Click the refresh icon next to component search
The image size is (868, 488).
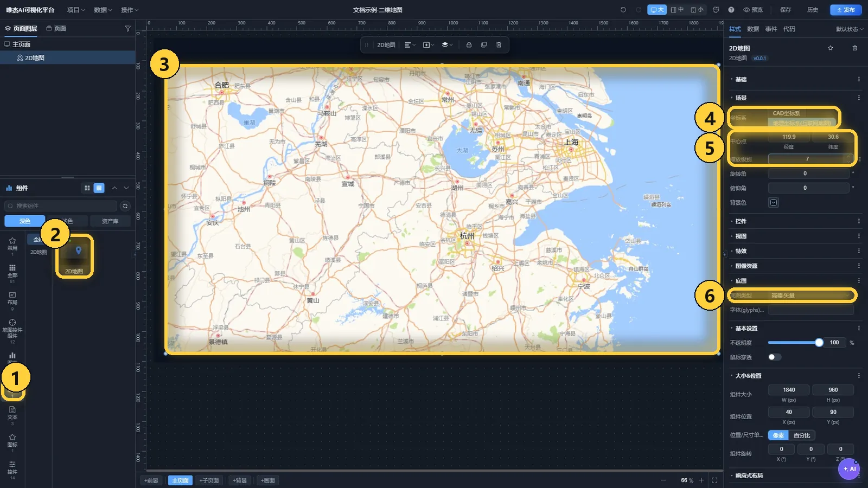click(125, 206)
